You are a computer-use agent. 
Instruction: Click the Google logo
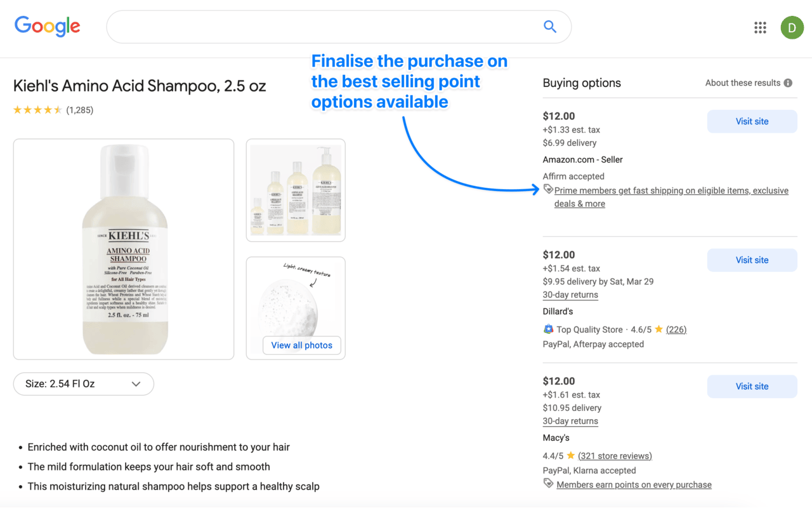tap(48, 26)
